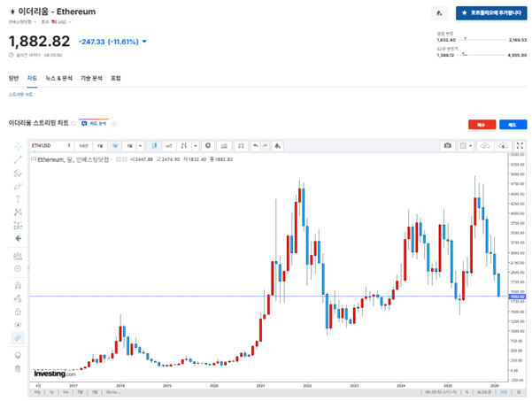The image size is (532, 401).
Task: Enter fullscreen chart mode
Action: (x=520, y=146)
